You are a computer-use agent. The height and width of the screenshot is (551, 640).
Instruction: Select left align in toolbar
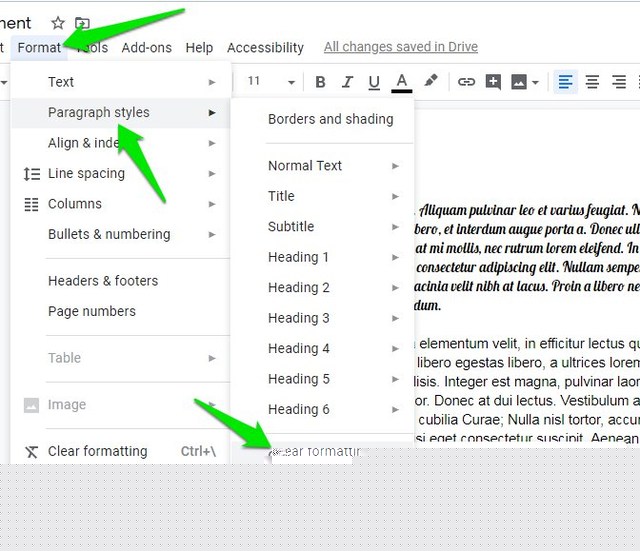coord(565,82)
